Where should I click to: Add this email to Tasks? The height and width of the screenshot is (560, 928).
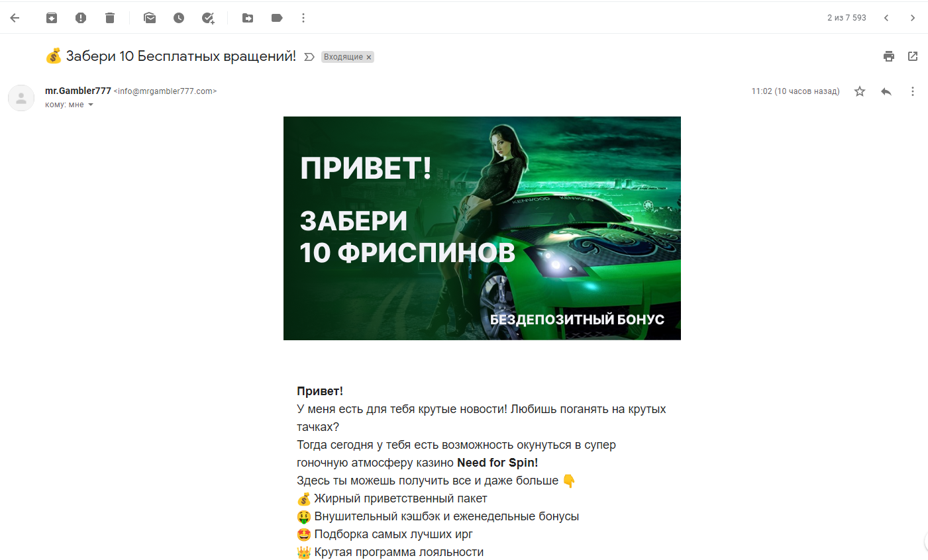tap(208, 18)
